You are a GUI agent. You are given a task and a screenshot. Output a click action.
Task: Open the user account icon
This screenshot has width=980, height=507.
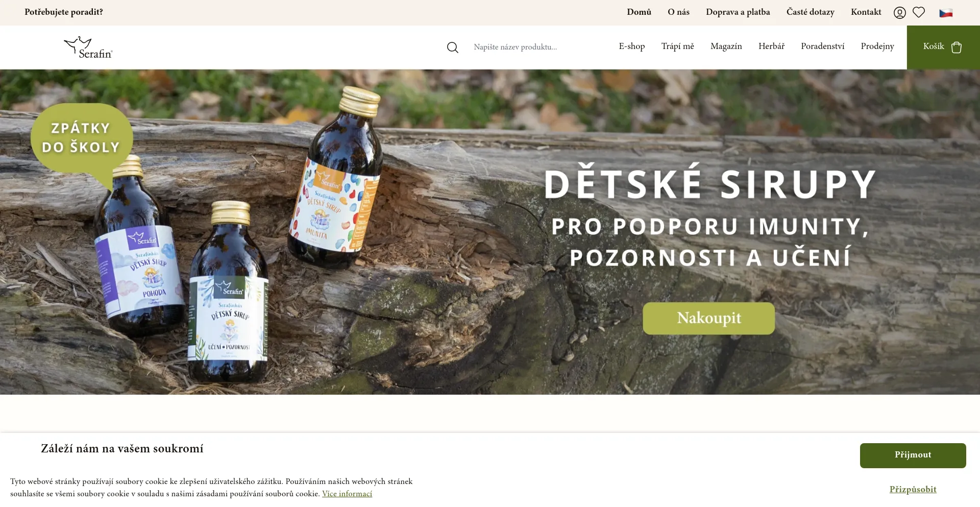(900, 12)
